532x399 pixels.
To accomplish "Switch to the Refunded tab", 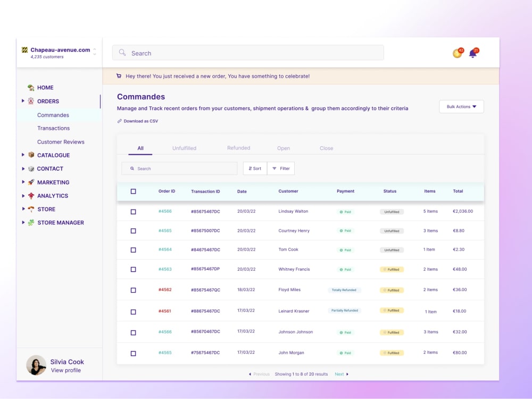I will click(238, 148).
